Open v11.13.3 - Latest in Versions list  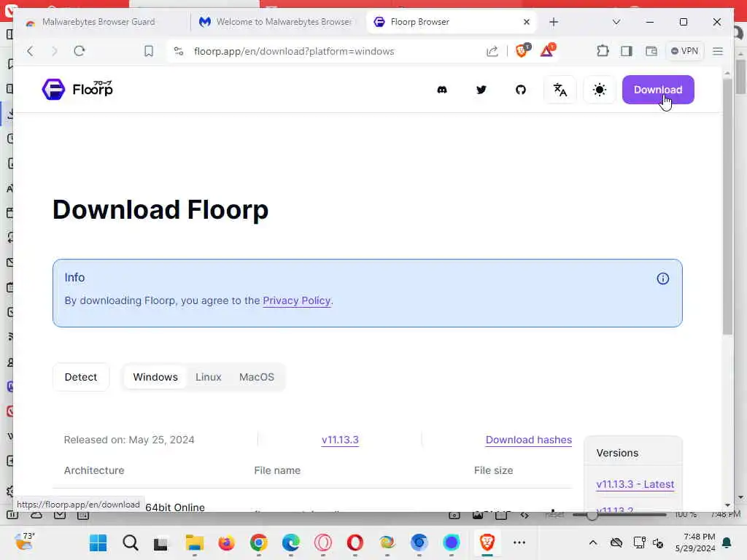coord(635,484)
